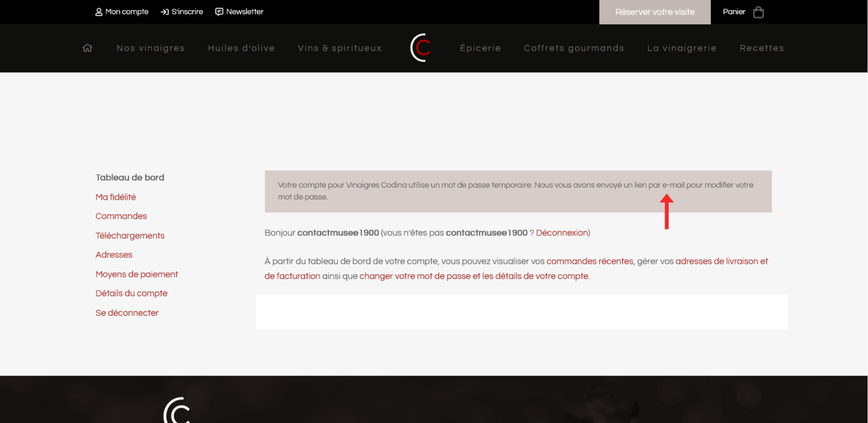
Task: Click the shopping bag cart icon
Action: click(758, 12)
